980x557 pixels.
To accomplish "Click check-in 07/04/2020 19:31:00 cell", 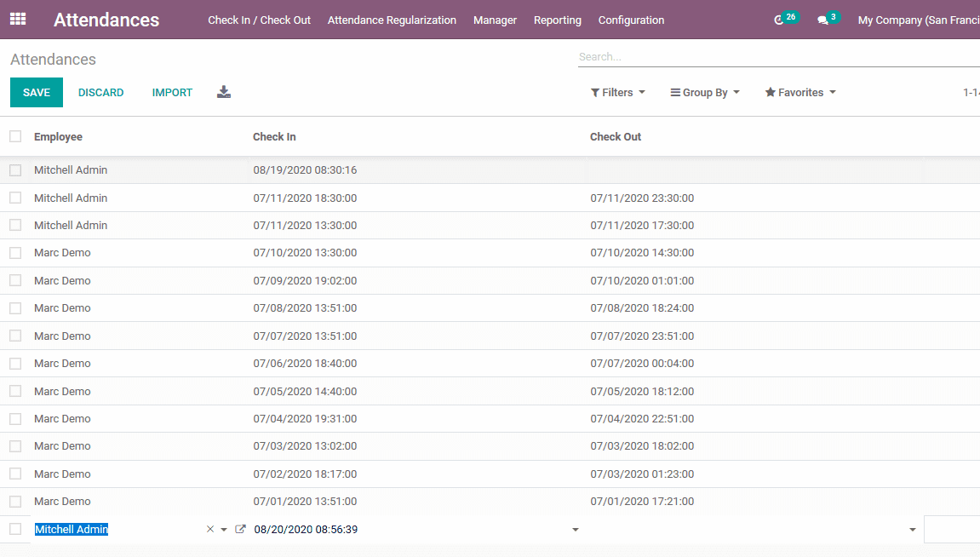I will [x=305, y=419].
